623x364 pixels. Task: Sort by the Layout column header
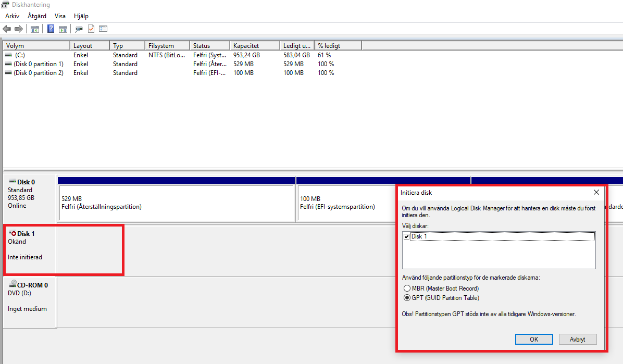[90, 46]
